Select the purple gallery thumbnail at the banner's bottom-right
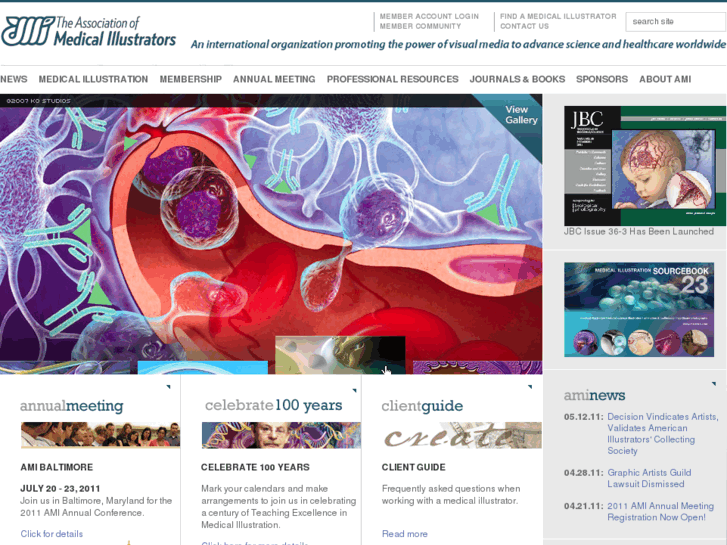The width and height of the screenshot is (727, 545). point(477,367)
